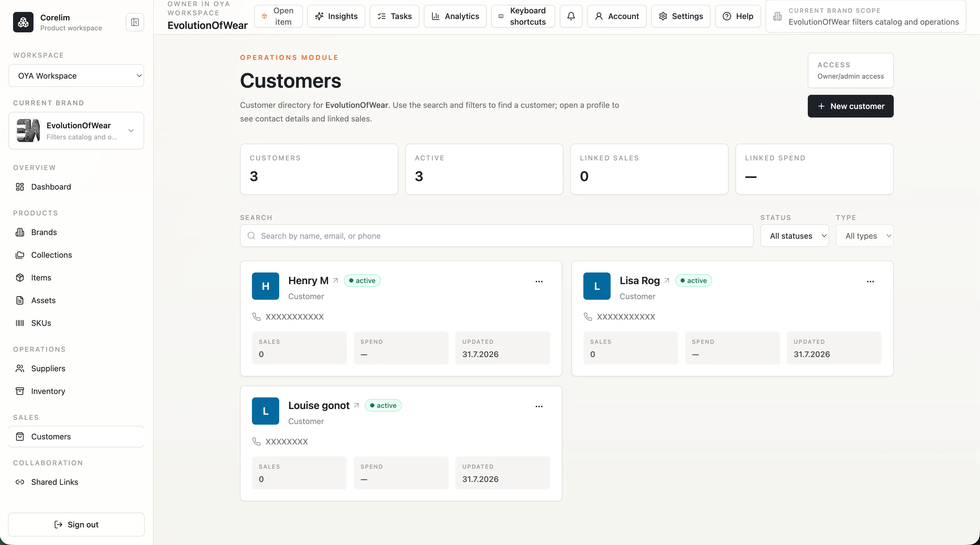Expand the EvolutionOfWear brand selector
Image resolution: width=980 pixels, height=545 pixels.
coord(76,131)
